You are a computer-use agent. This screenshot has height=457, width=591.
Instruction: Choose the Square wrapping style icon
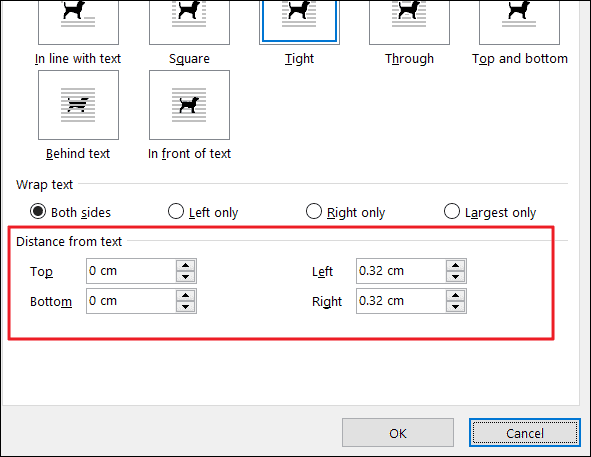(189, 22)
